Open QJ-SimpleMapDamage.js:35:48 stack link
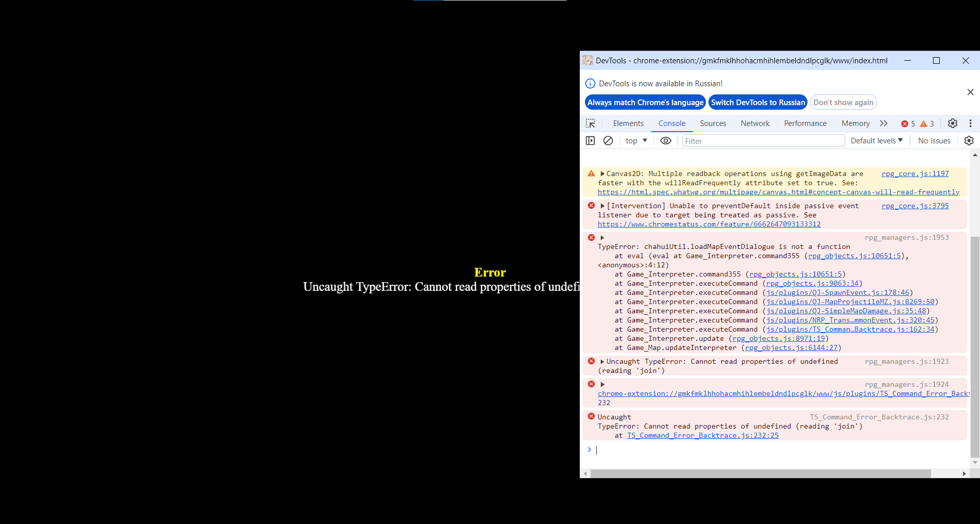 846,311
